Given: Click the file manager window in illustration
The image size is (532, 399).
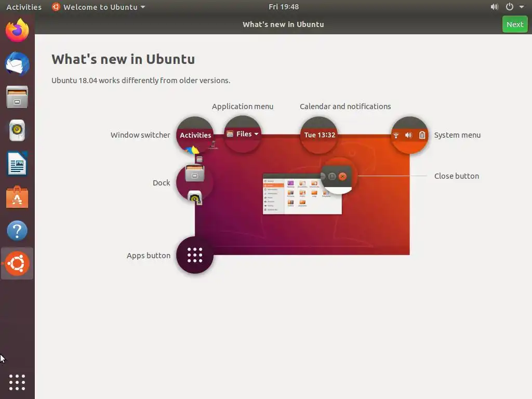Looking at the screenshot, I should point(302,194).
